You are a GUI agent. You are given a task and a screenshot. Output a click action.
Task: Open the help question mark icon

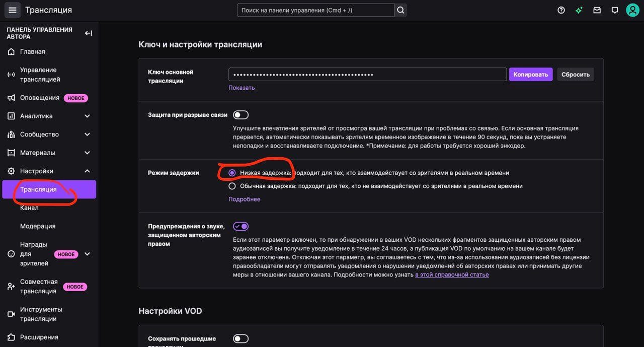point(561,10)
